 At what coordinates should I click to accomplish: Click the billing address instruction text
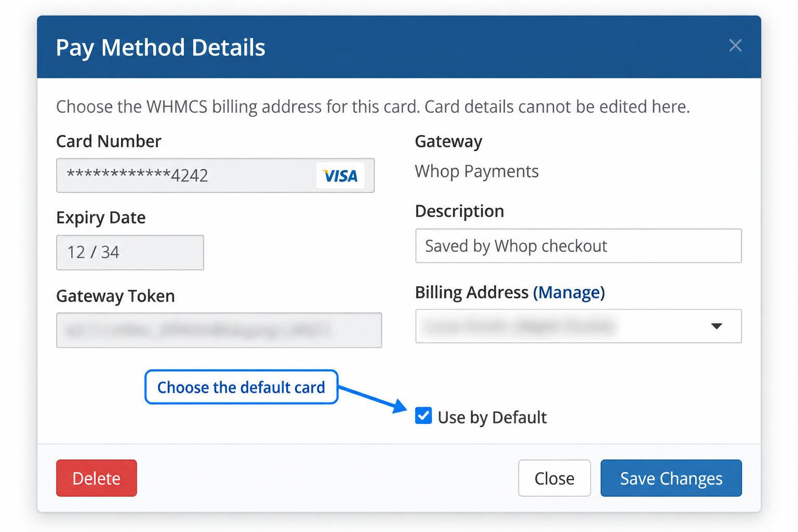point(373,107)
